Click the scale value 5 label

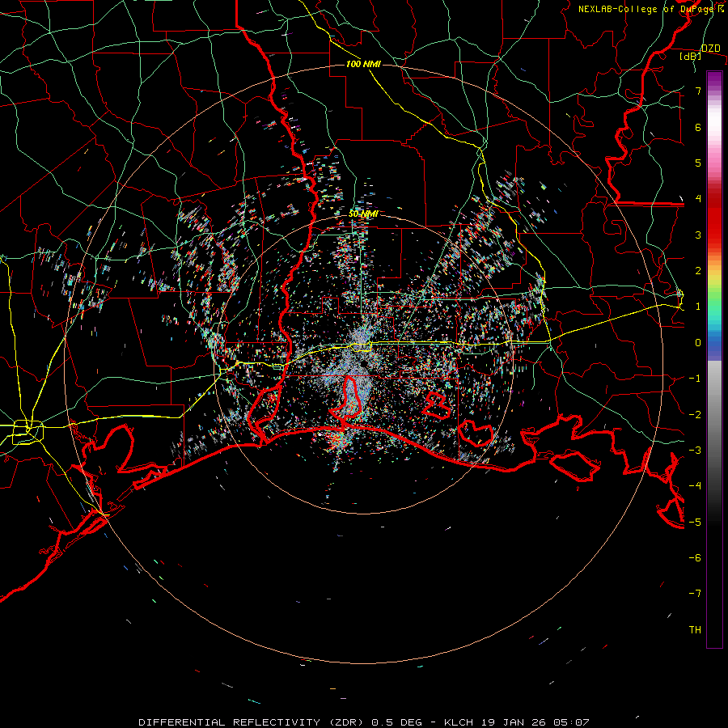(698, 163)
